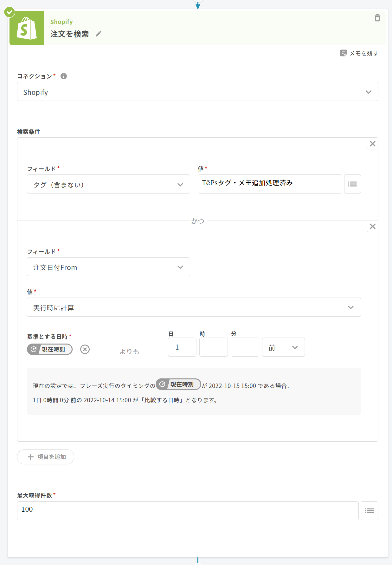Click the 時 hours input field
Viewport: 392px width, 565px height.
pos(213,347)
